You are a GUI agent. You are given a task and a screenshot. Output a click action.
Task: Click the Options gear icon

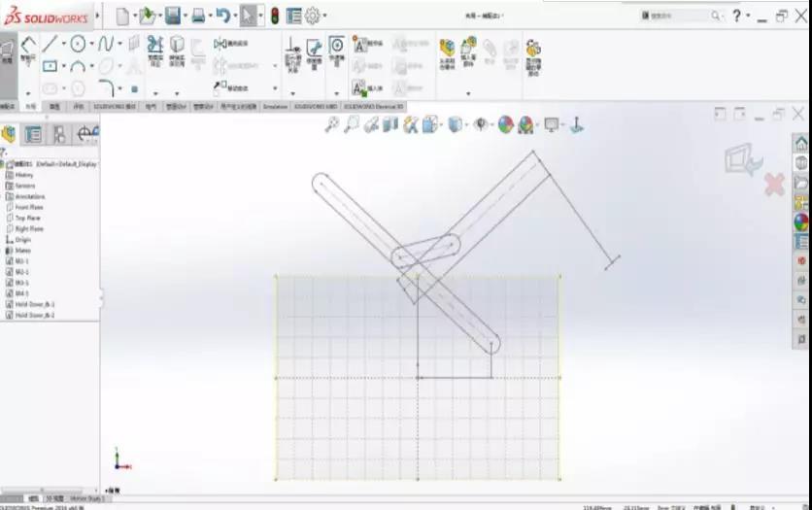pos(313,17)
